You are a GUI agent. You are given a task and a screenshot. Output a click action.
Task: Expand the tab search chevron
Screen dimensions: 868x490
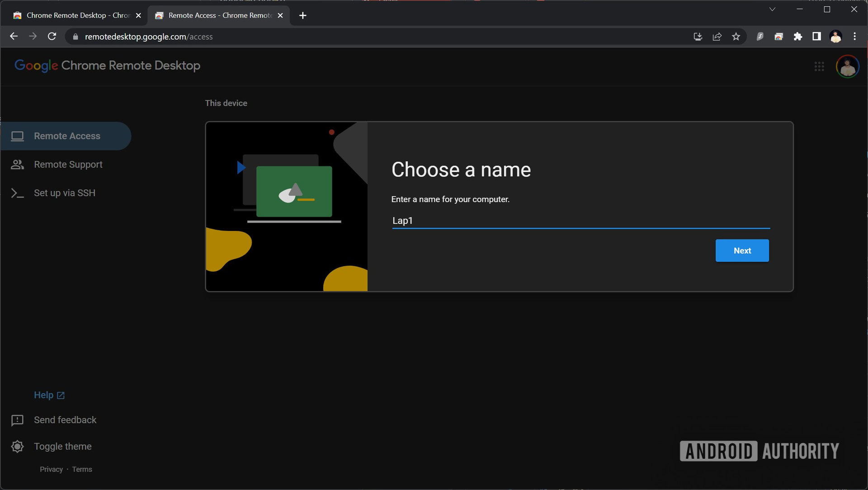pyautogui.click(x=772, y=9)
